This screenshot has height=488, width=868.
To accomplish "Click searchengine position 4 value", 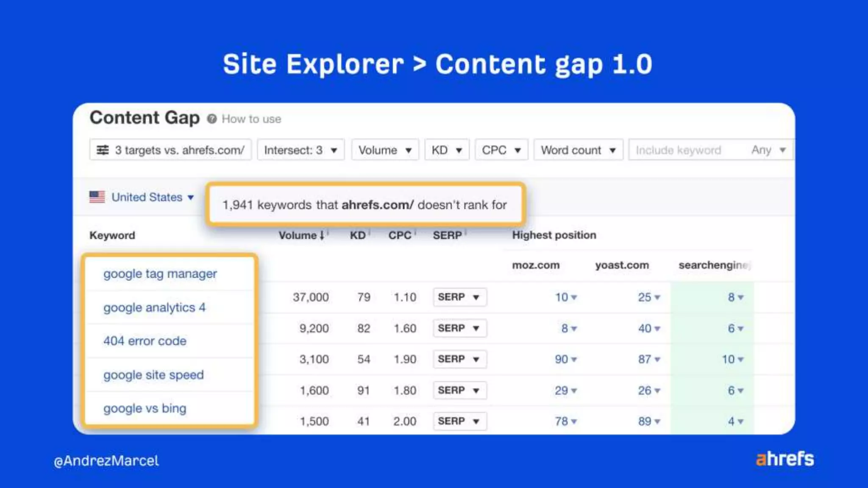I will pyautogui.click(x=736, y=421).
